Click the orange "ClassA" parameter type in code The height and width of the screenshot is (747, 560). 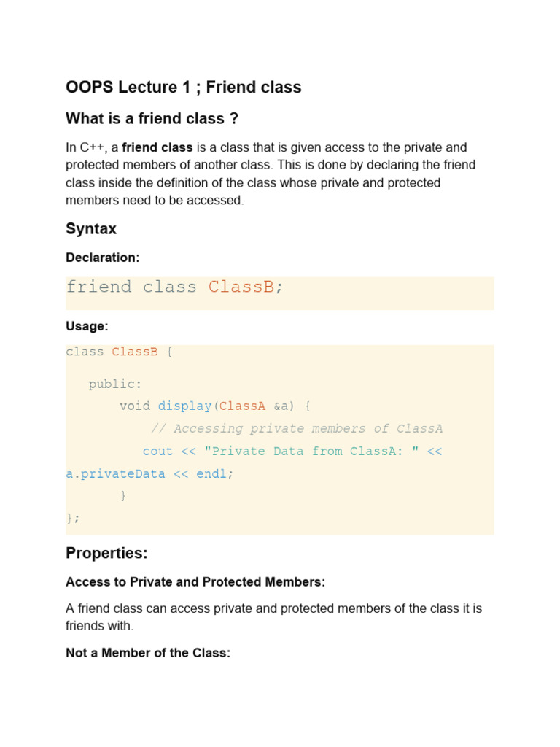pyautogui.click(x=243, y=406)
